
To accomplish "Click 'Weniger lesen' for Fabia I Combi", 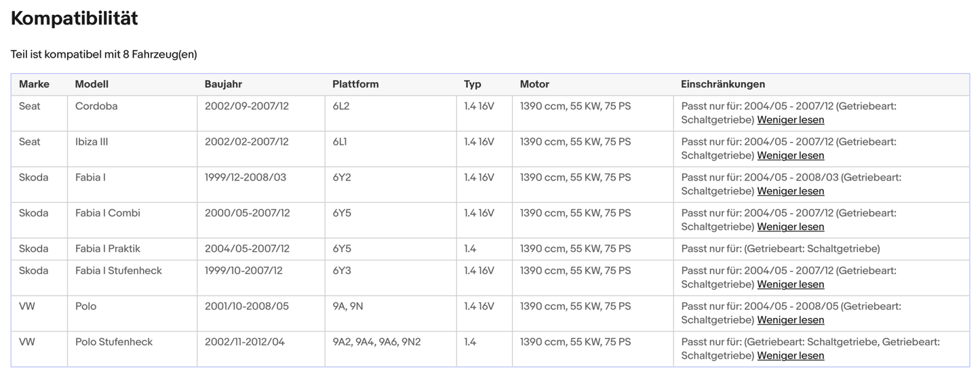I will (790, 227).
